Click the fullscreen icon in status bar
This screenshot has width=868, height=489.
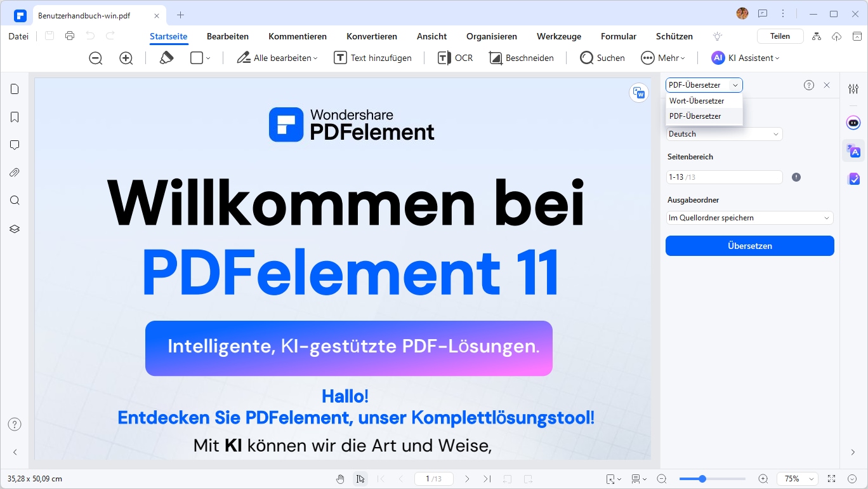[832, 479]
